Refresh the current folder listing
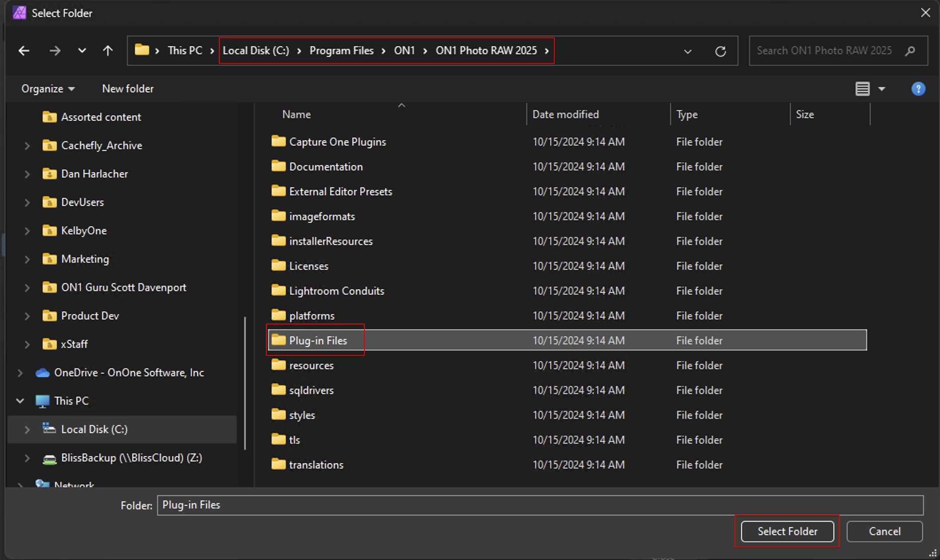This screenshot has width=940, height=560. [x=720, y=51]
